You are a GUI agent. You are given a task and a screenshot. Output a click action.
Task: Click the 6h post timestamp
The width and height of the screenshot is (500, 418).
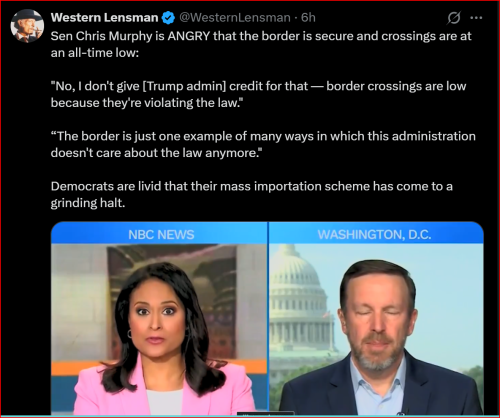pyautogui.click(x=308, y=17)
